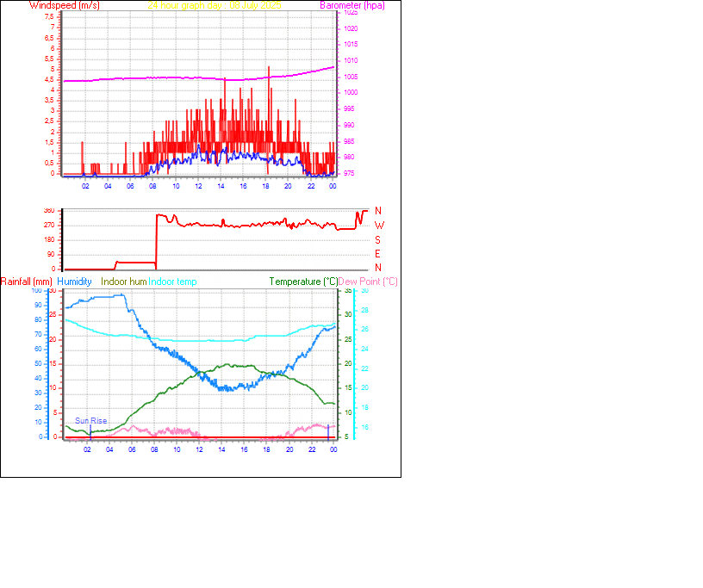Click the blue 'Humidity' legend label
This screenshot has height=588, width=703.
click(x=74, y=282)
